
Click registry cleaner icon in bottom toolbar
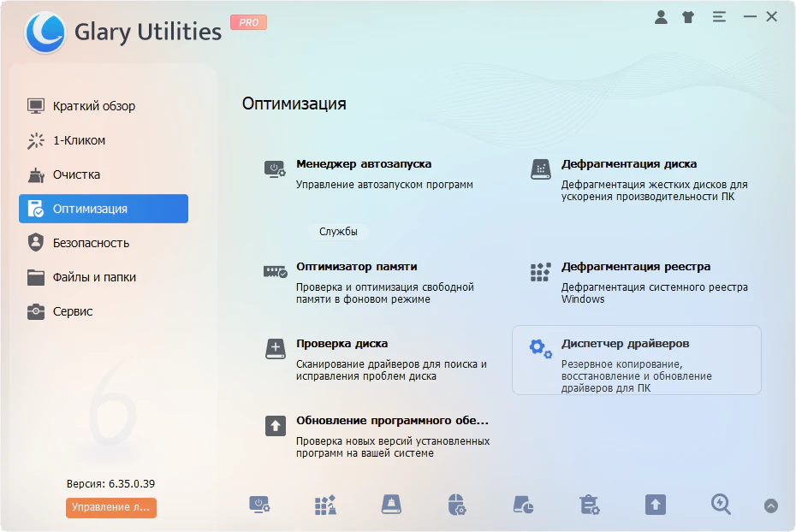click(325, 505)
